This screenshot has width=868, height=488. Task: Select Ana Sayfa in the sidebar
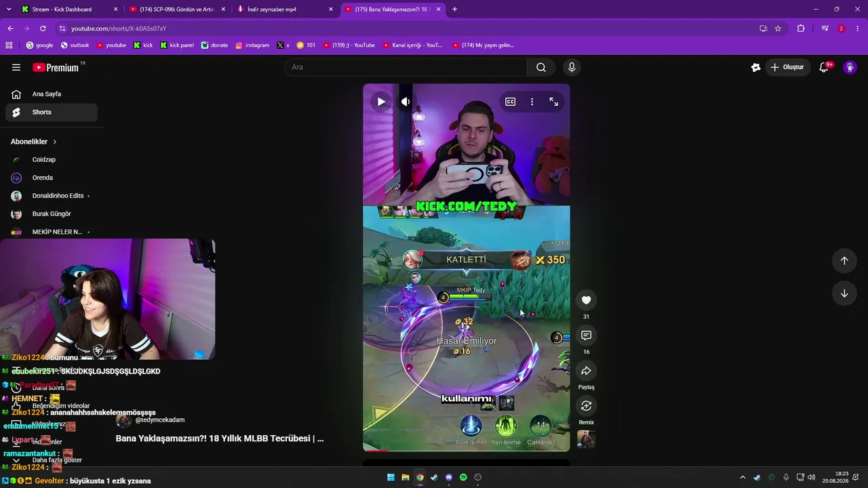click(x=52, y=94)
